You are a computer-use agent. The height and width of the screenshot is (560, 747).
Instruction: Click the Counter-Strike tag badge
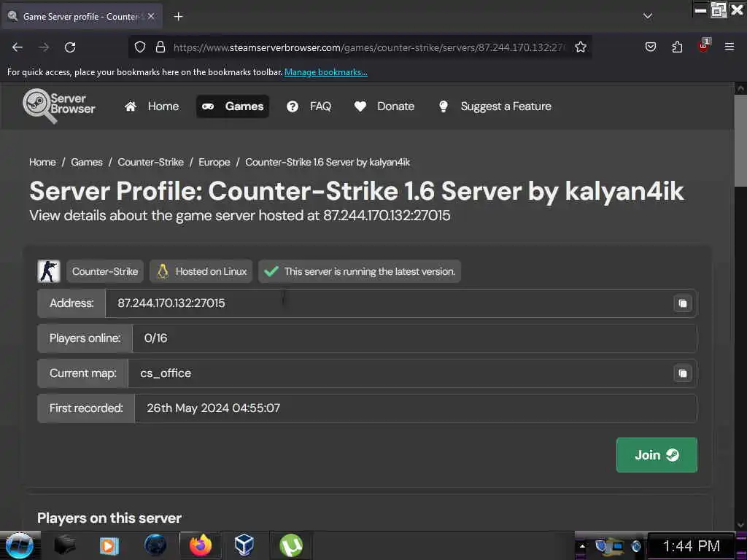(x=105, y=271)
